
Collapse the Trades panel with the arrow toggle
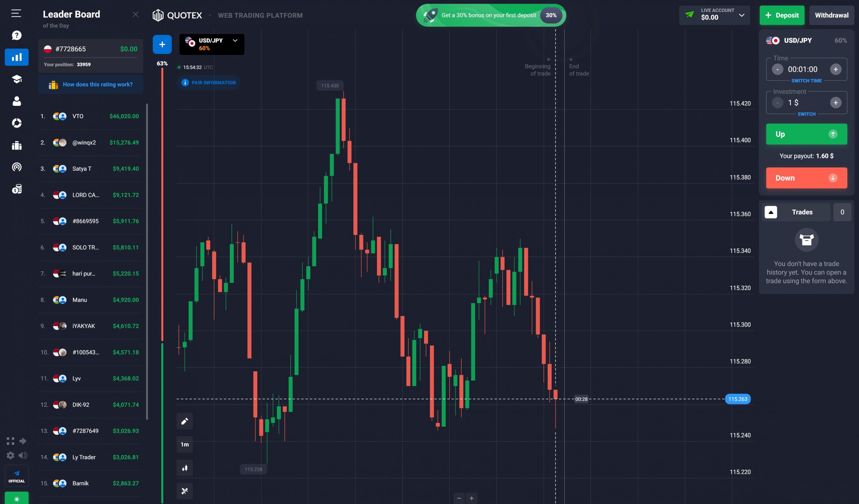771,212
